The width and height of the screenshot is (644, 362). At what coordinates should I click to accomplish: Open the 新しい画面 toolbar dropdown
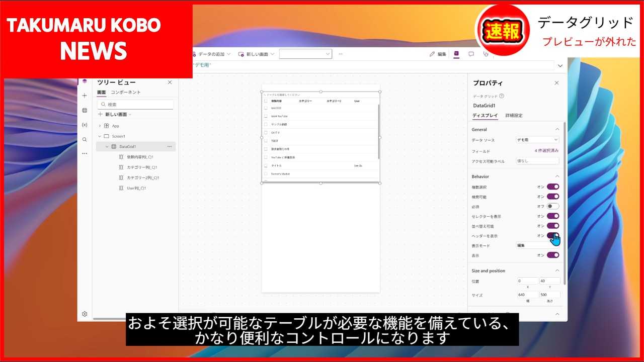[x=257, y=54]
